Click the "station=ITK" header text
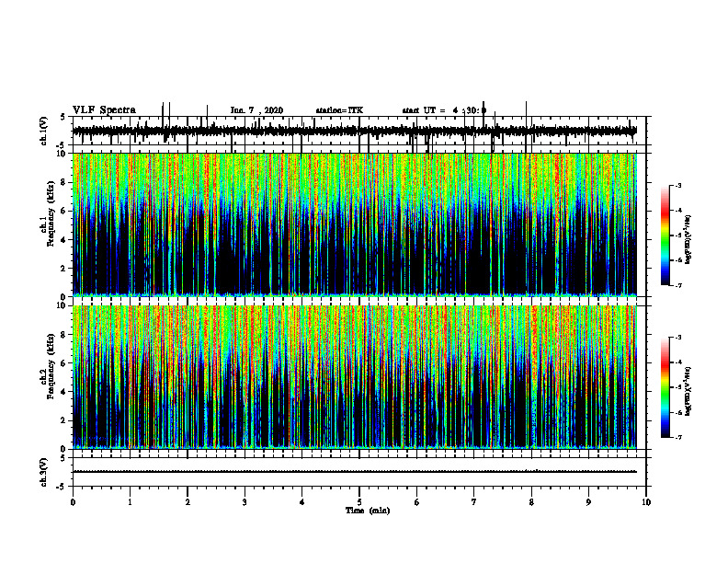 coord(339,110)
